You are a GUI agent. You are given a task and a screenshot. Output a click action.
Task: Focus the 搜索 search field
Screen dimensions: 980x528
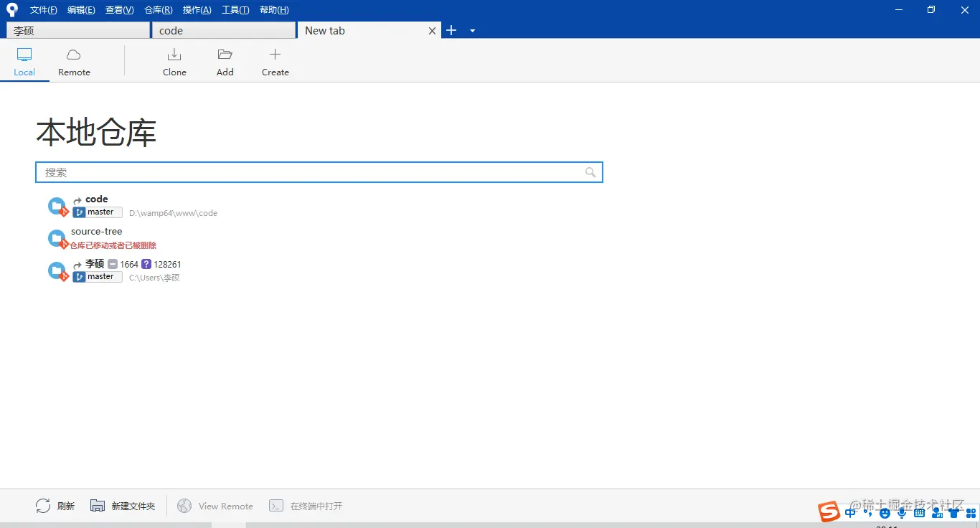pyautogui.click(x=319, y=172)
